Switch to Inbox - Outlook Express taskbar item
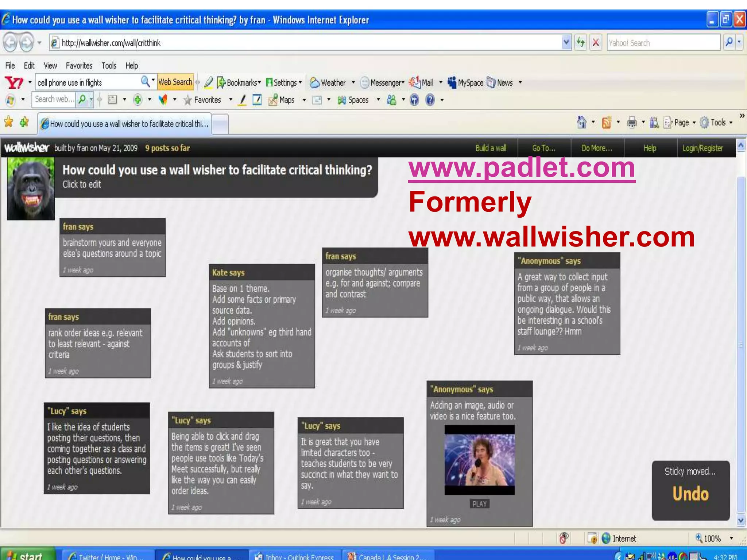The width and height of the screenshot is (747, 560). click(295, 556)
